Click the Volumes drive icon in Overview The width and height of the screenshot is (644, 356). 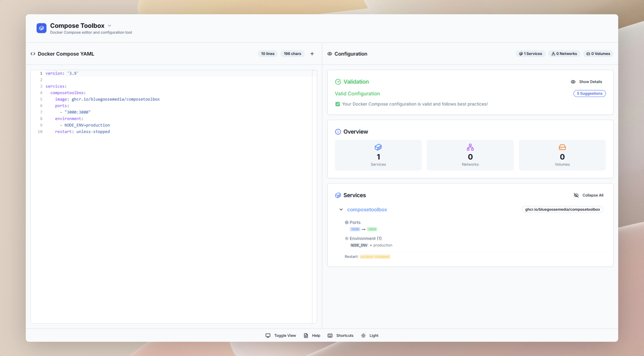pos(562,147)
